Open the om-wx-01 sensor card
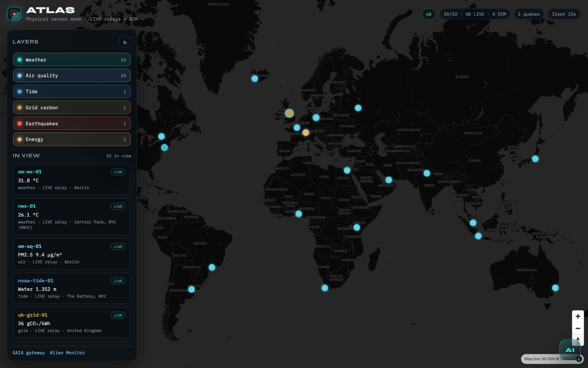 pyautogui.click(x=72, y=180)
